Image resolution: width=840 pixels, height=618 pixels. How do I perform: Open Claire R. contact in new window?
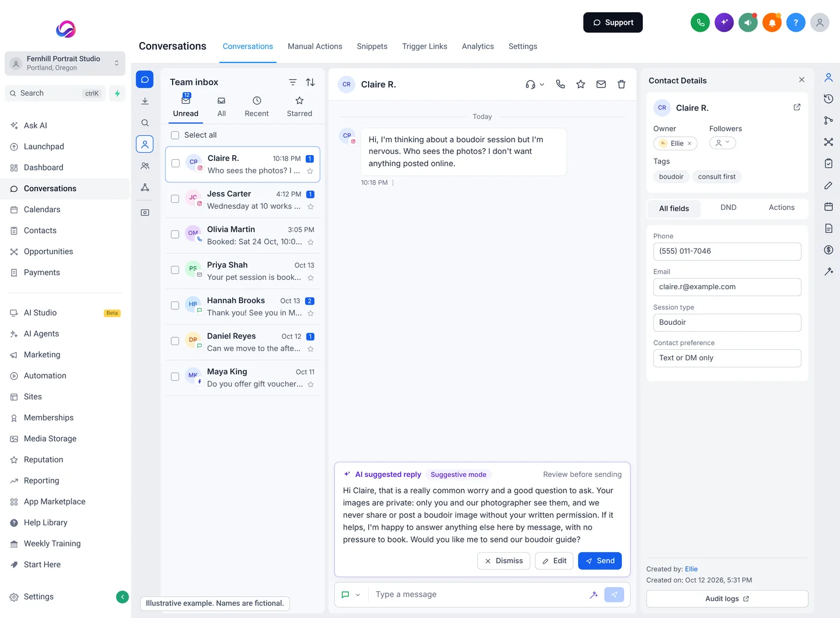pos(797,107)
